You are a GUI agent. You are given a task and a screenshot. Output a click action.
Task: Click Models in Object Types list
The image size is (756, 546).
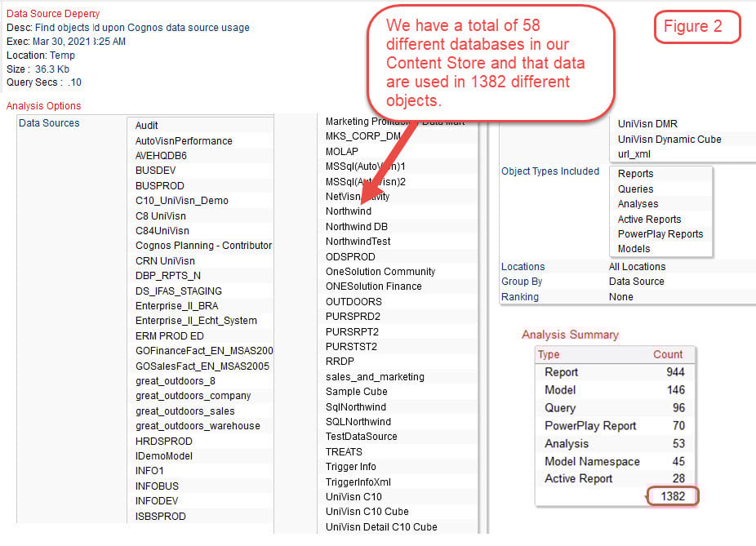pyautogui.click(x=634, y=249)
